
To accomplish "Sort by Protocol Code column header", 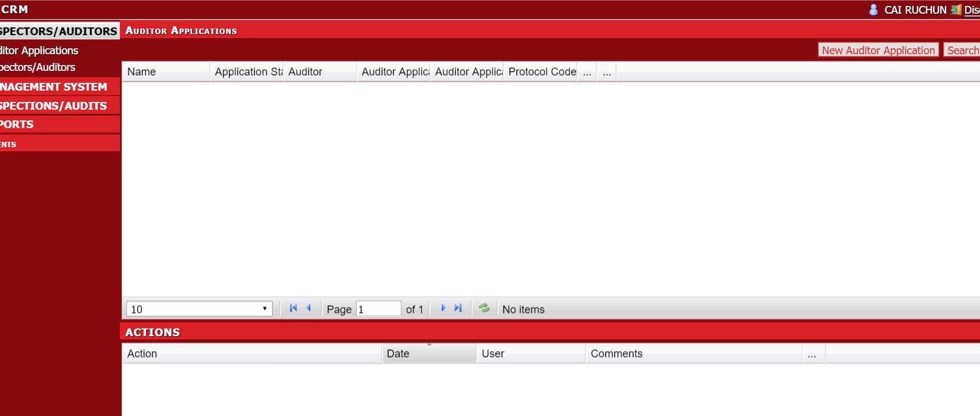I will pos(540,72).
